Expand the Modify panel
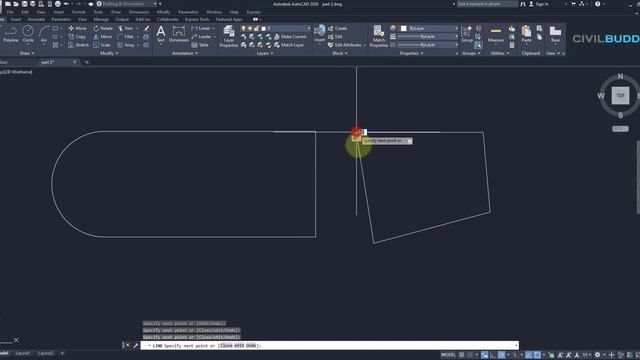This screenshot has height=360, width=640. (x=109, y=53)
